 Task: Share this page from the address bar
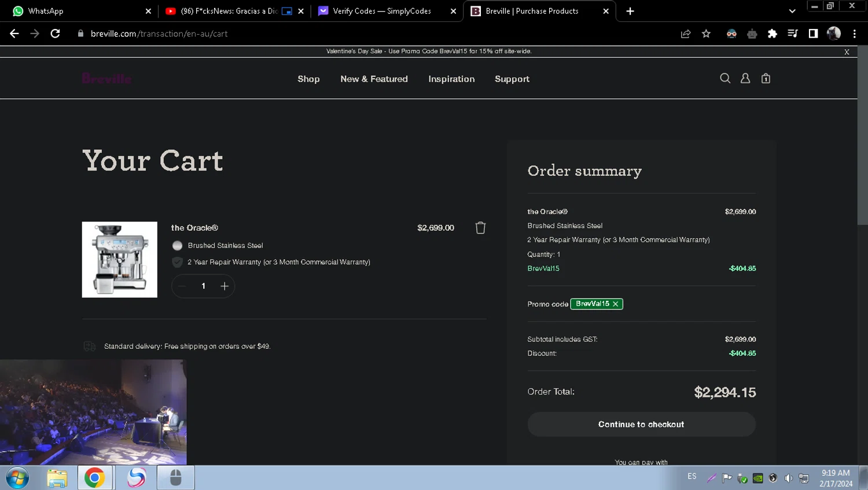tap(686, 34)
